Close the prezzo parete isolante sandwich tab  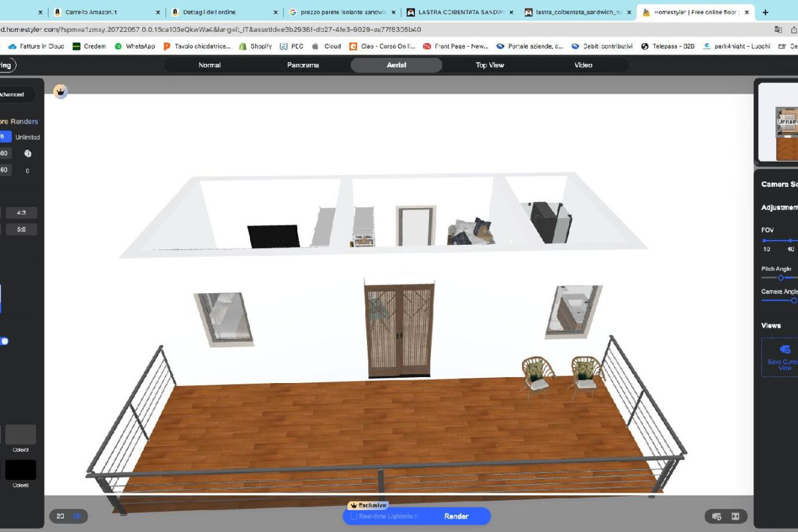(x=394, y=12)
